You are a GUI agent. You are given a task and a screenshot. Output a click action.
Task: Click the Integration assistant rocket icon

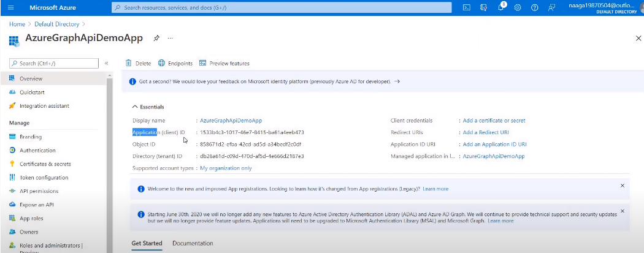click(x=12, y=106)
